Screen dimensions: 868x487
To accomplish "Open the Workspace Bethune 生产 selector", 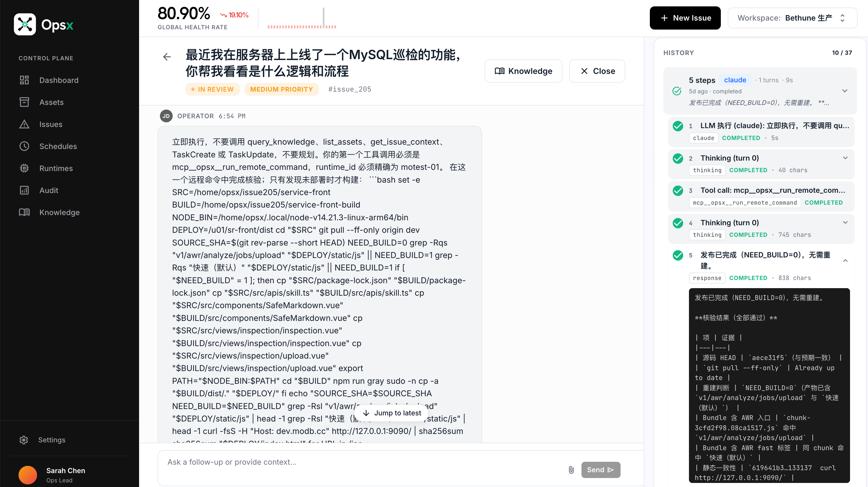I will coord(792,18).
